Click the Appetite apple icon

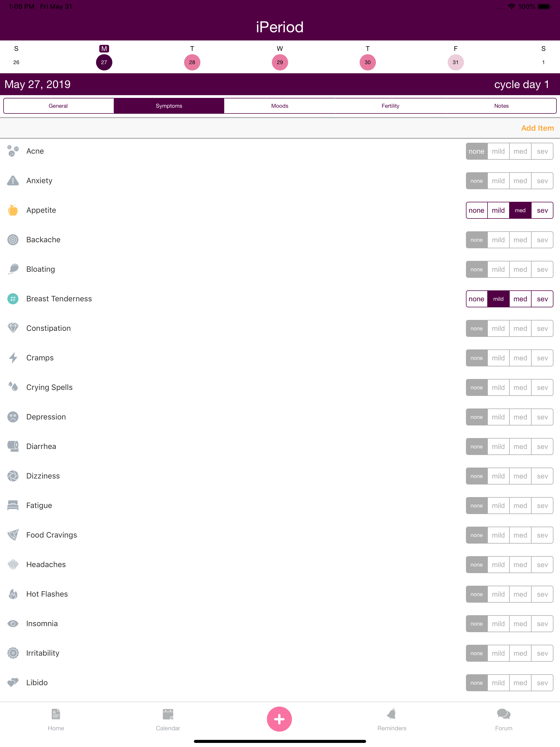[13, 210]
